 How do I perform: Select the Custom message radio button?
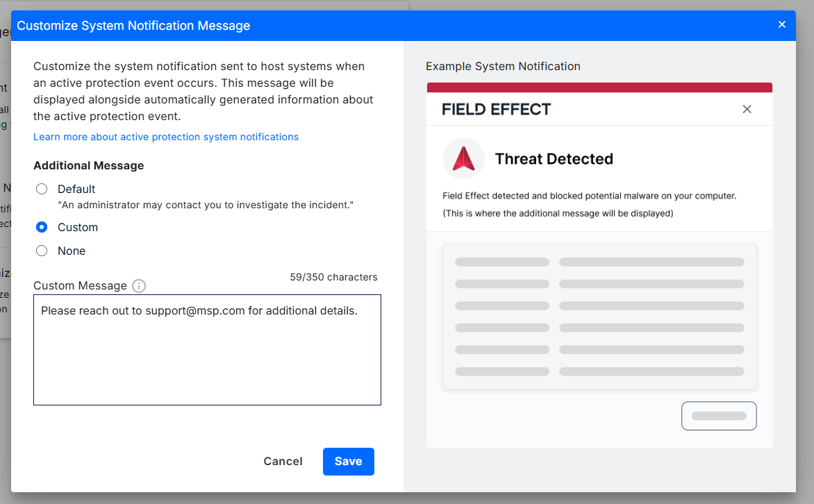point(42,227)
